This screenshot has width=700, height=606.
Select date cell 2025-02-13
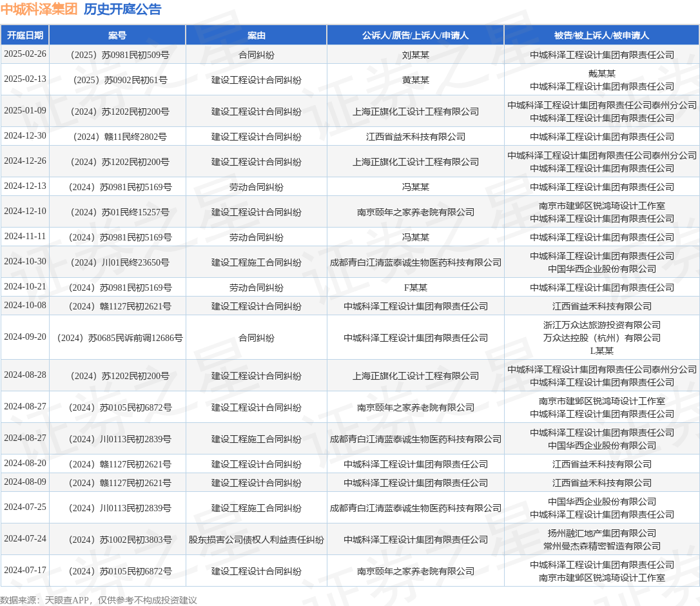coord(25,79)
